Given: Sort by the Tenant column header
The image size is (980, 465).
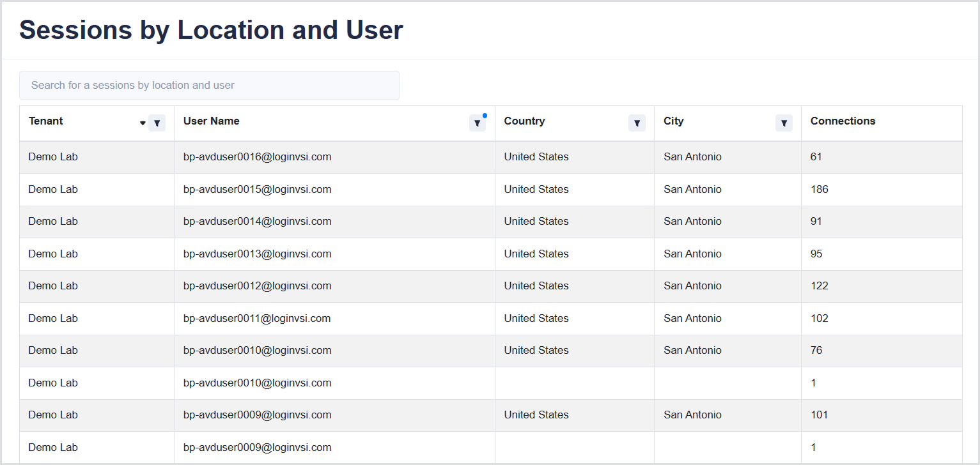Looking at the screenshot, I should click(46, 121).
